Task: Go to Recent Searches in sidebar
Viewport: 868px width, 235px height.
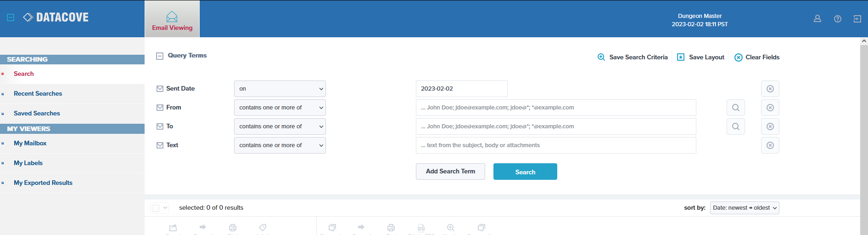Action: tap(38, 94)
